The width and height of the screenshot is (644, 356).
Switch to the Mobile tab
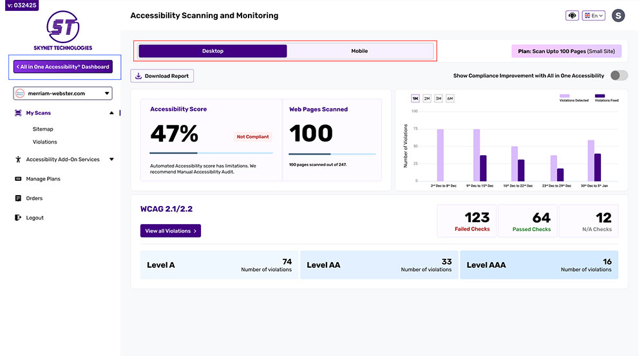(x=359, y=51)
